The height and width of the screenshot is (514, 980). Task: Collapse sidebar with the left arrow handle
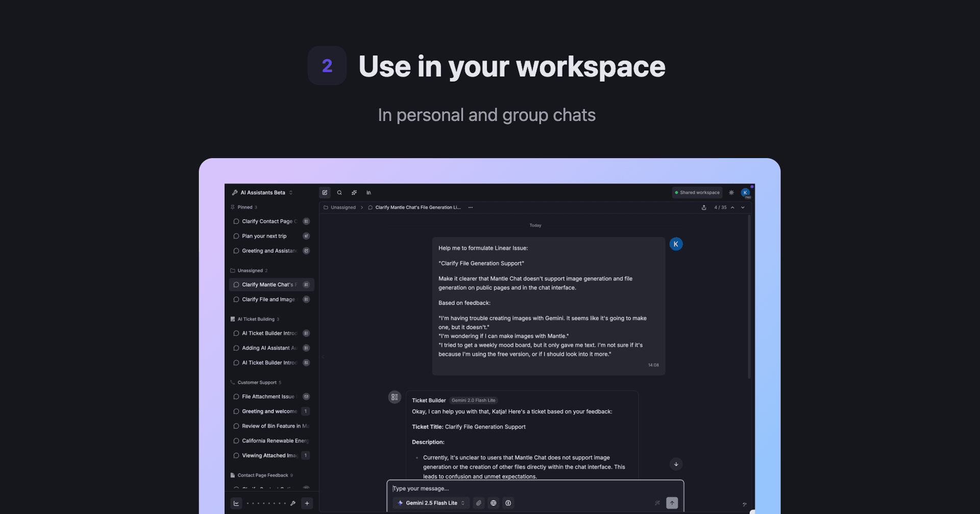[323, 357]
